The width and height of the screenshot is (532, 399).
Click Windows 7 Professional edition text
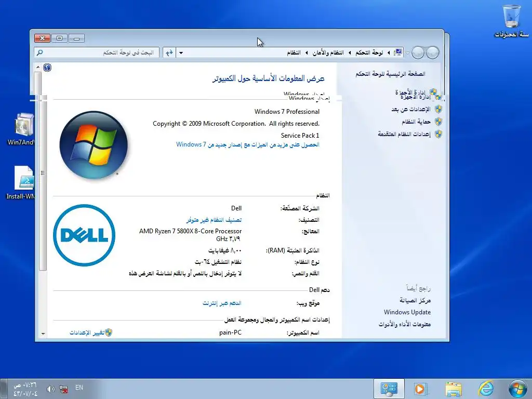coord(287,112)
